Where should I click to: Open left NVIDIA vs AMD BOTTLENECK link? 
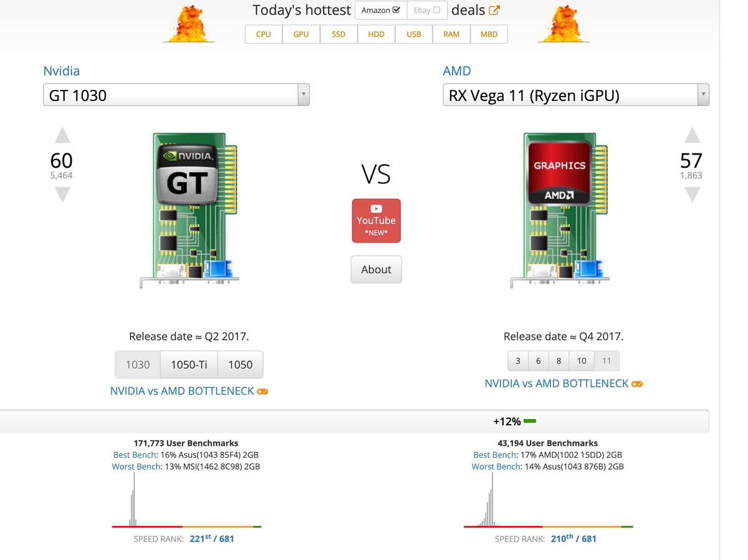[x=182, y=391]
